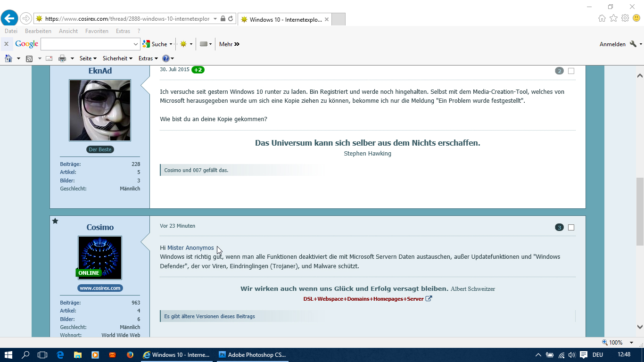This screenshot has width=644, height=362.
Task: Expand the Sicherheit dropdown menu
Action: click(117, 58)
